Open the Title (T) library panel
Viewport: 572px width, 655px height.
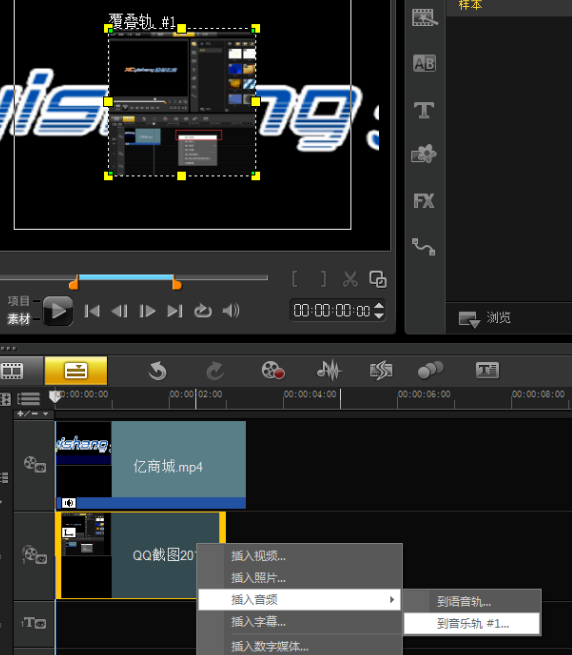(x=424, y=110)
